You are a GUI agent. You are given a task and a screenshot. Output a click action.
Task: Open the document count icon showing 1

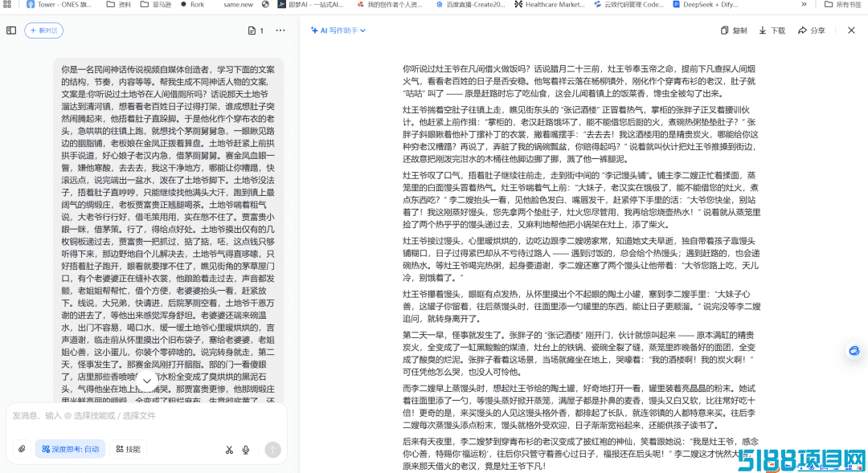tap(256, 31)
